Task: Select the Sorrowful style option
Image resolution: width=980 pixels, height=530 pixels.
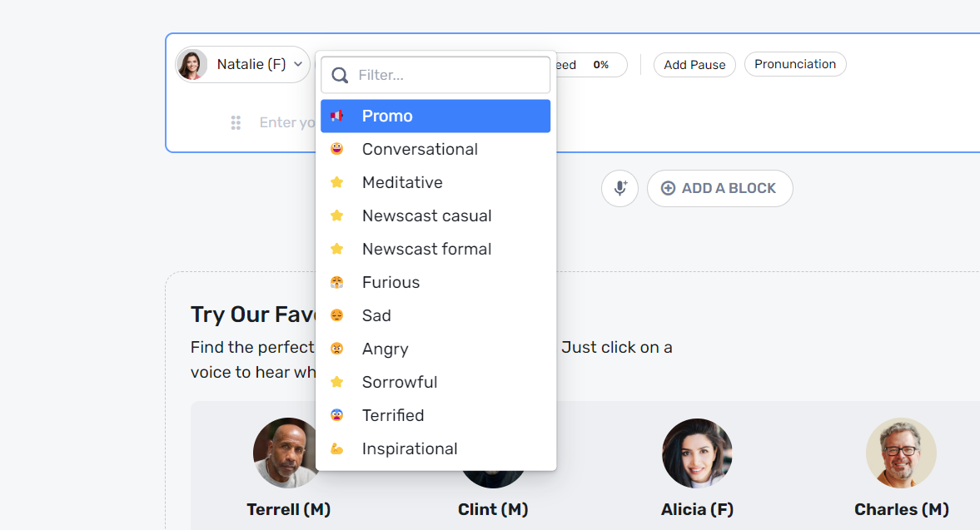Action: coord(400,383)
